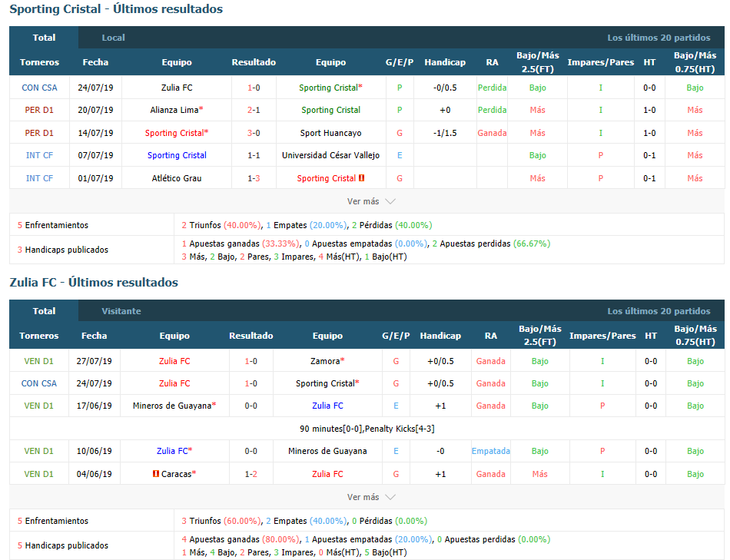Open Atlético Grau team link
The height and width of the screenshot is (560, 730).
(x=177, y=177)
